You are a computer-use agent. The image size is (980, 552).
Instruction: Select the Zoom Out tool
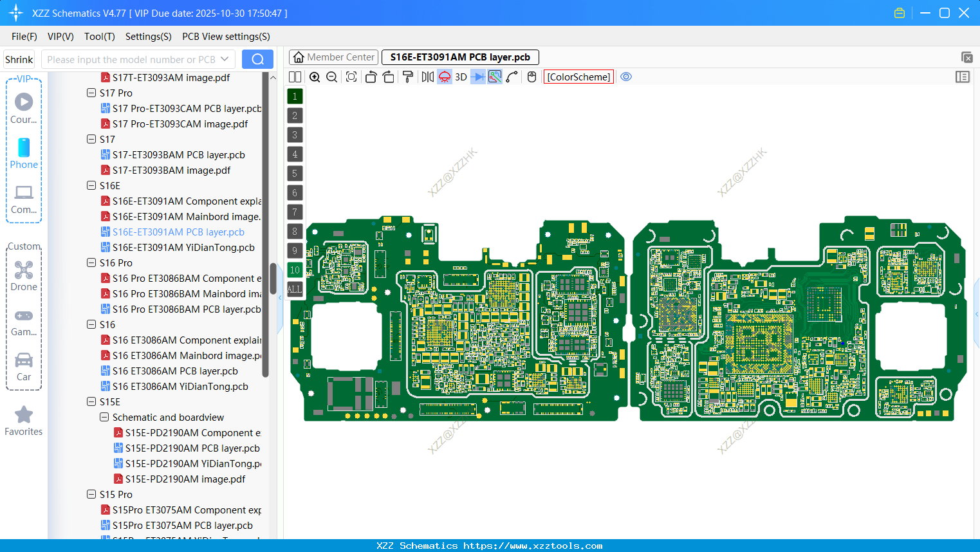[331, 77]
